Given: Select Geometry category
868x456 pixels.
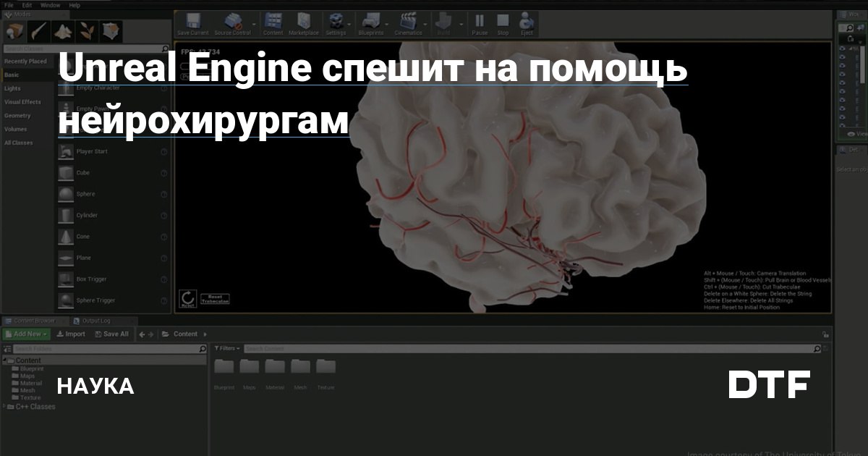Looking at the screenshot, I should point(17,116).
